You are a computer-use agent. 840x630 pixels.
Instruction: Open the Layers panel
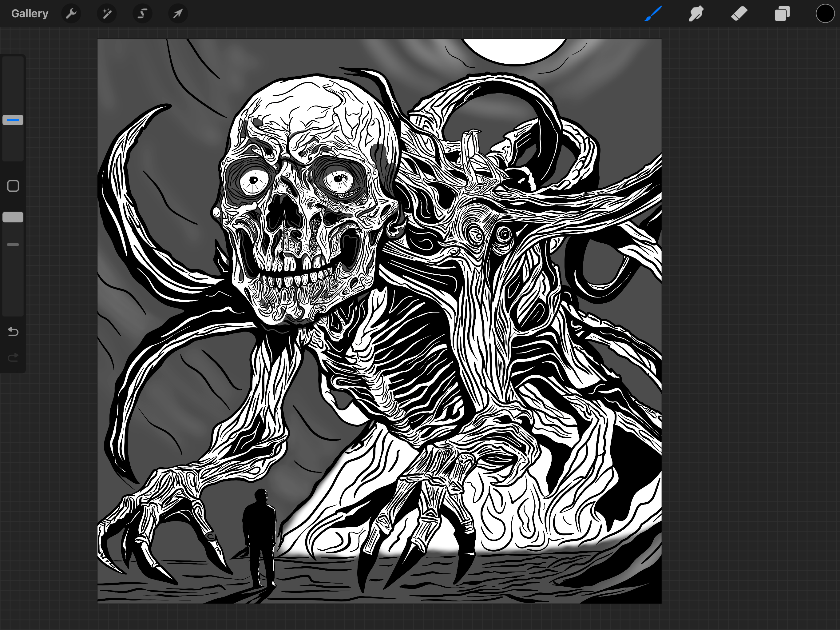pyautogui.click(x=782, y=14)
